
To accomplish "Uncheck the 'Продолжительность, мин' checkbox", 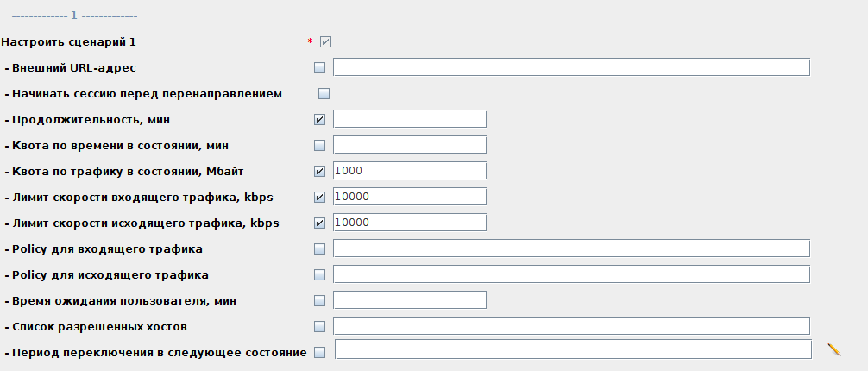I will point(320,119).
